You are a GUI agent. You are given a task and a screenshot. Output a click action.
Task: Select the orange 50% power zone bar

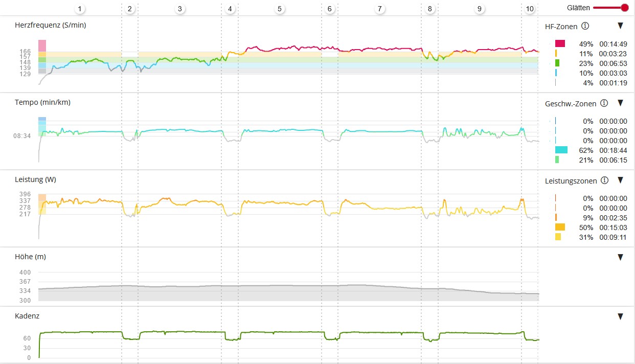tap(560, 227)
